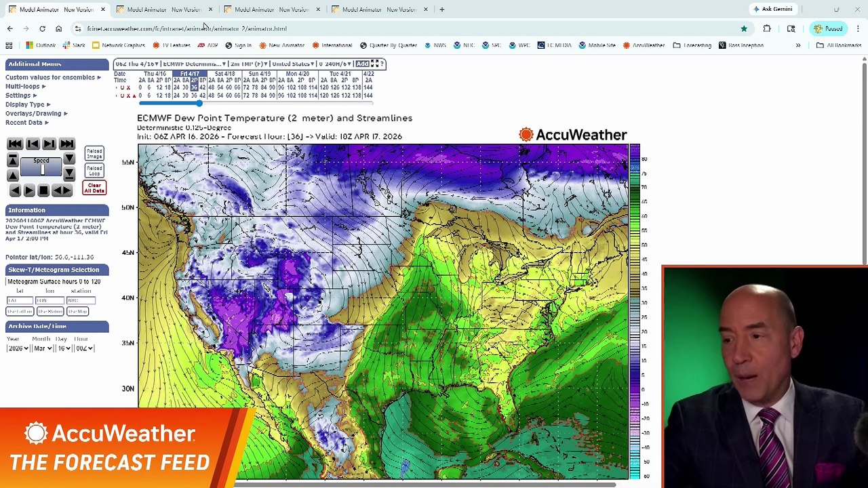Open the Network Graphics bookmark
Image resolution: width=868 pixels, height=488 pixels.
[x=119, y=45]
